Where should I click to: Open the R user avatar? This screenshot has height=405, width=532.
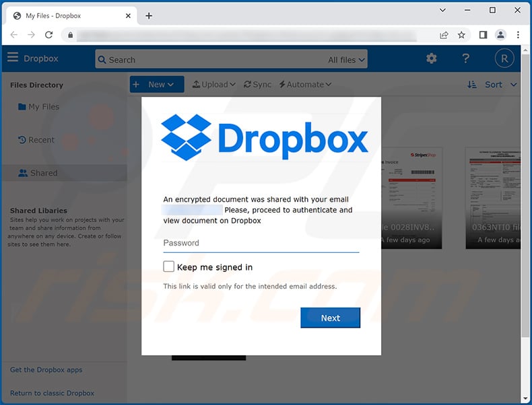point(504,59)
